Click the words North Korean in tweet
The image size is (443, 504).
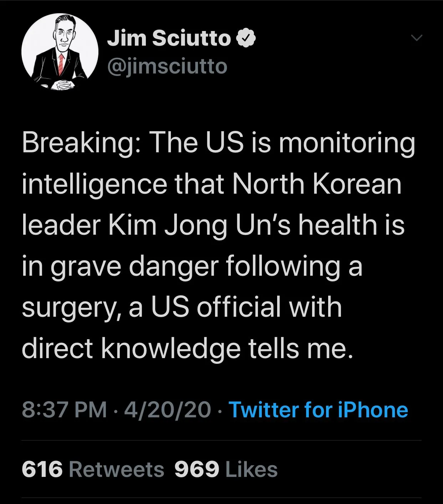click(317, 184)
